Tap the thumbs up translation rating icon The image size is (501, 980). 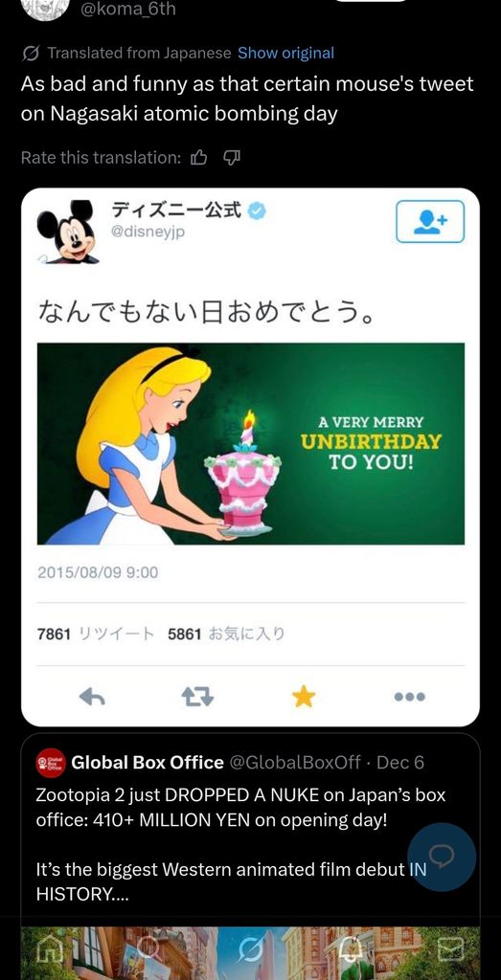click(x=198, y=158)
